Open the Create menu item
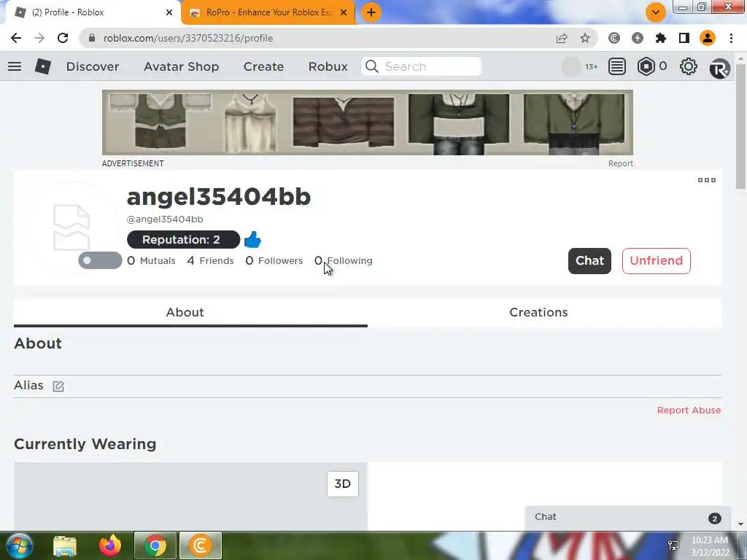 (263, 66)
